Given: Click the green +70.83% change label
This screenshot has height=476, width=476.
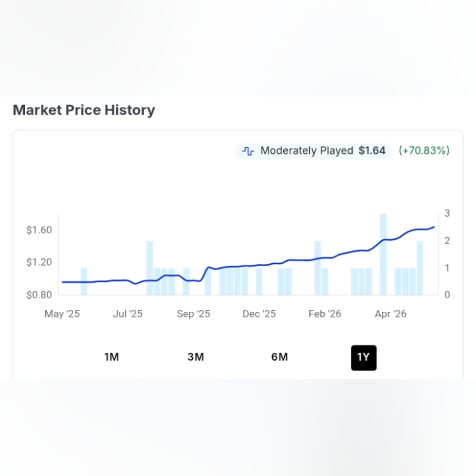Looking at the screenshot, I should [424, 150].
